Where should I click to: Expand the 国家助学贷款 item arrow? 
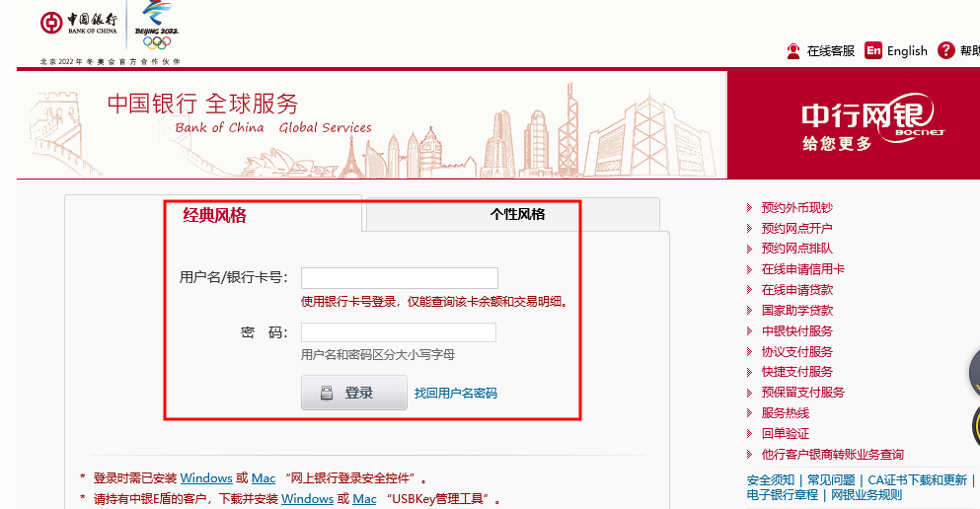[x=750, y=311]
